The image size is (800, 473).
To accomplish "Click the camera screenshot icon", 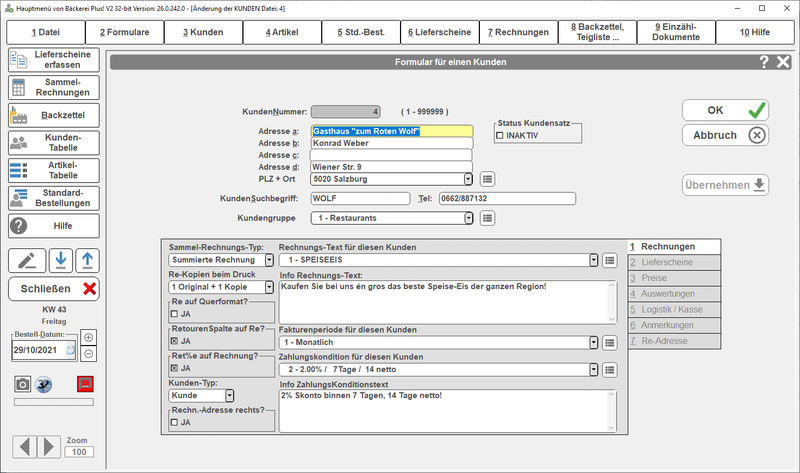I will tap(22, 384).
